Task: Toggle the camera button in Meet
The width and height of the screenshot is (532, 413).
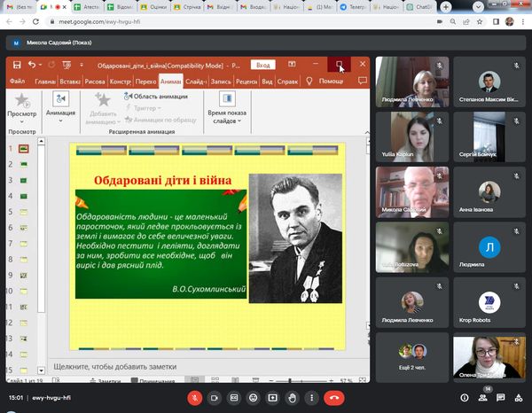Action: click(x=215, y=398)
